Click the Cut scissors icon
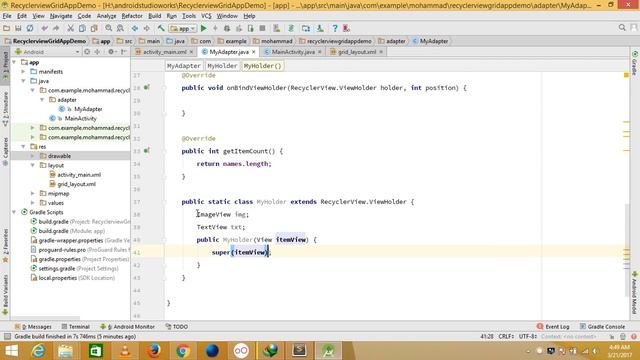The image size is (640, 360). pos(71,28)
